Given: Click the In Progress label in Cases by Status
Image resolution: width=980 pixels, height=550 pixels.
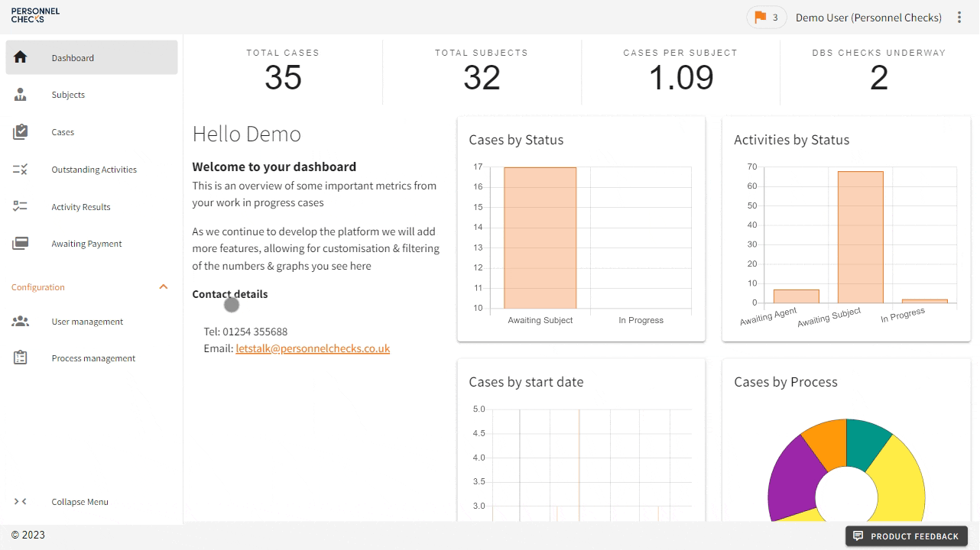Looking at the screenshot, I should 641,320.
